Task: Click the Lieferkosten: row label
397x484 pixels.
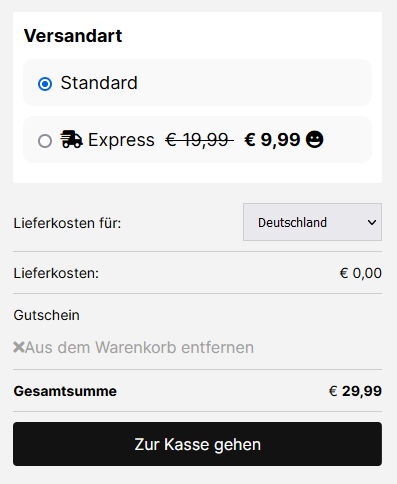Action: (x=56, y=273)
